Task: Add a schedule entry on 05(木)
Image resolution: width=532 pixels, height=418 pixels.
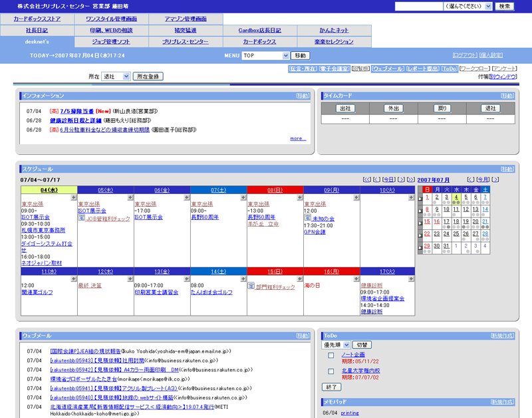Action: tap(130, 197)
